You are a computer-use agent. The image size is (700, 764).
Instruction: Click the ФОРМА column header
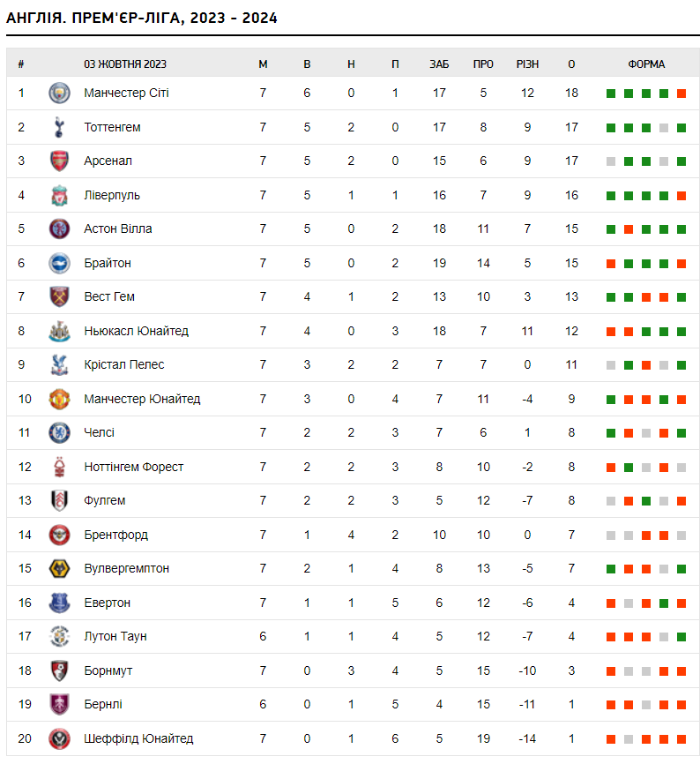point(646,64)
